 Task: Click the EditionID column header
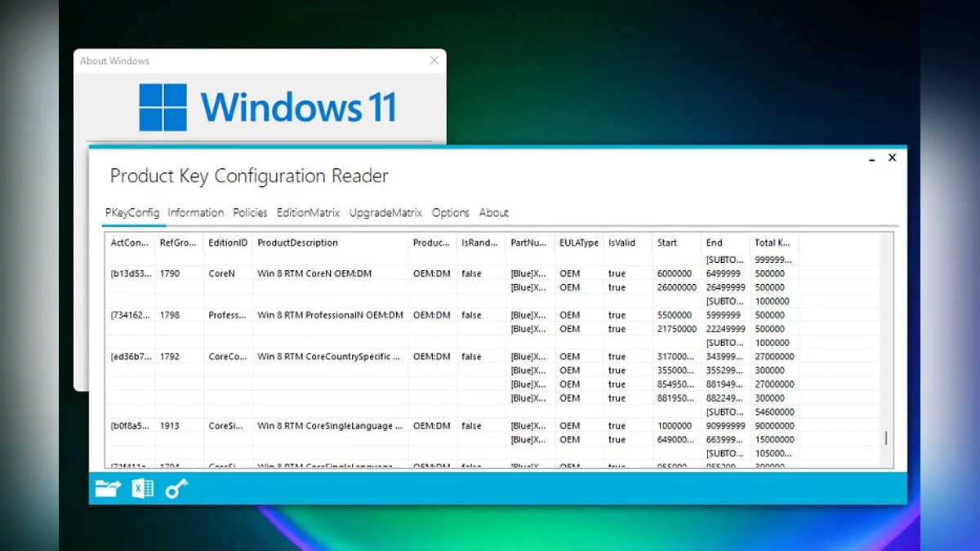click(x=228, y=242)
